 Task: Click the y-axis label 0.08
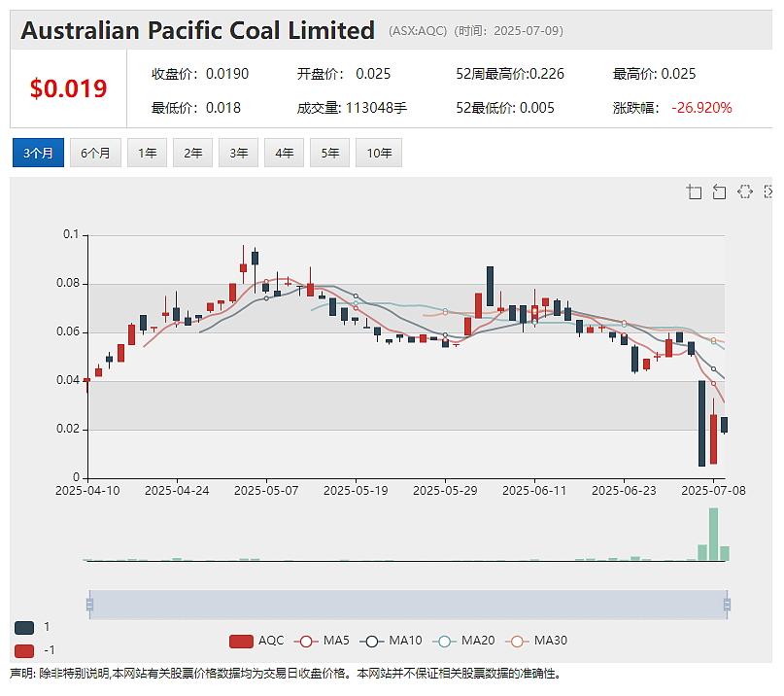[x=68, y=283]
